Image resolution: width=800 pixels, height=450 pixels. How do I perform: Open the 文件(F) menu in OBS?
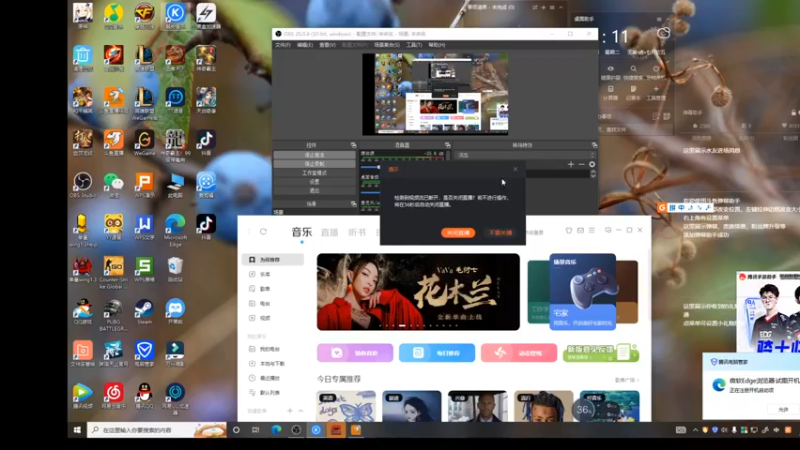pyautogui.click(x=282, y=45)
